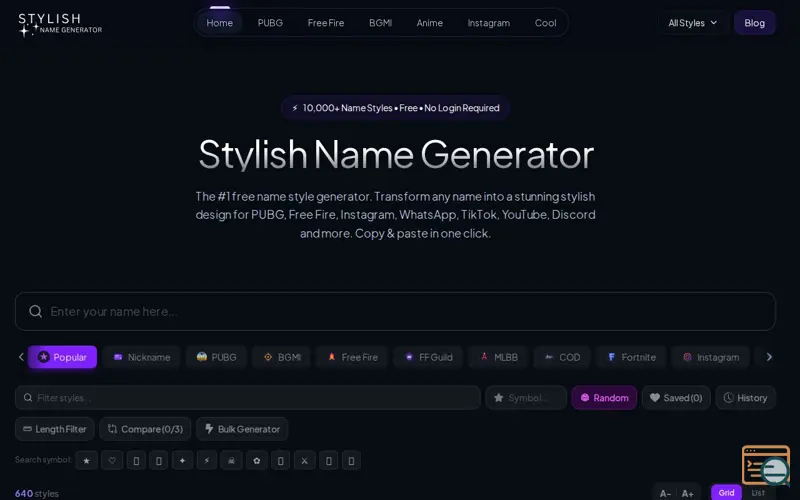Viewport: 800px width, 500px height.
Task: Go to Home in top navigation
Action: (x=219, y=23)
